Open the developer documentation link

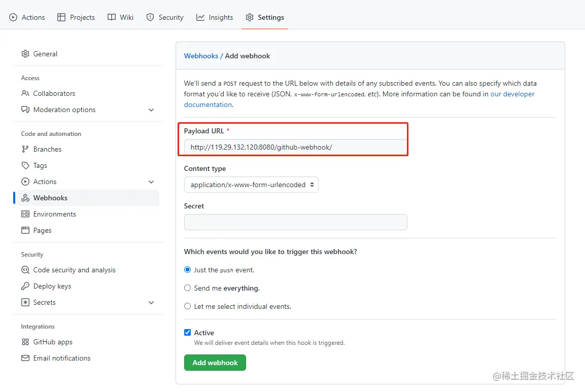(x=512, y=94)
